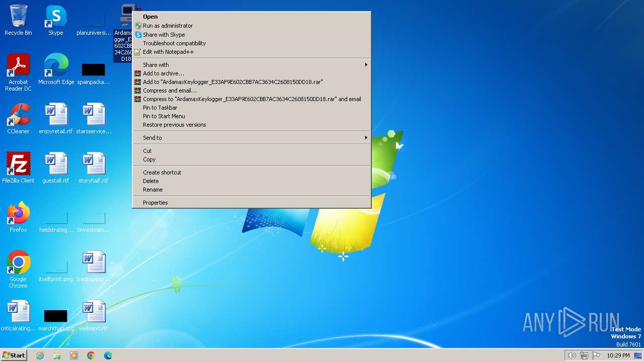644x362 pixels.
Task: Expand the Share with submenu
Action: 252,65
